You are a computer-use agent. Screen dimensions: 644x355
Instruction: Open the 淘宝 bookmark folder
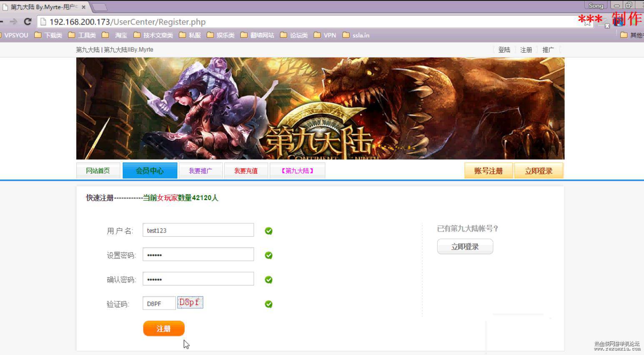pyautogui.click(x=115, y=35)
